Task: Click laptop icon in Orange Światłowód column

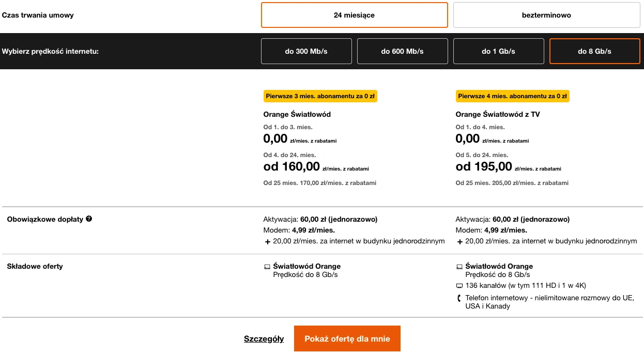Action: tap(267, 267)
